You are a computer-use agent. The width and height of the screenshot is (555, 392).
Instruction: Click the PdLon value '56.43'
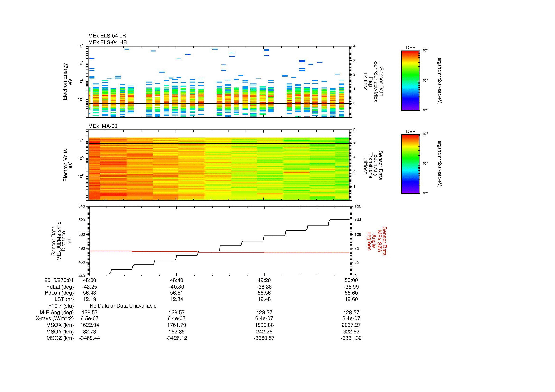[x=89, y=293]
